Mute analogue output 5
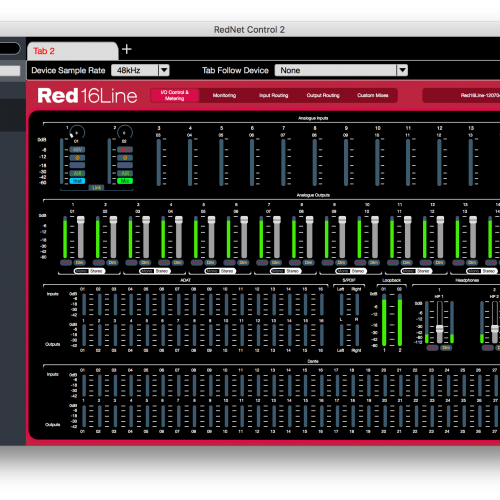The height and width of the screenshot is (500, 500). tap(197, 263)
